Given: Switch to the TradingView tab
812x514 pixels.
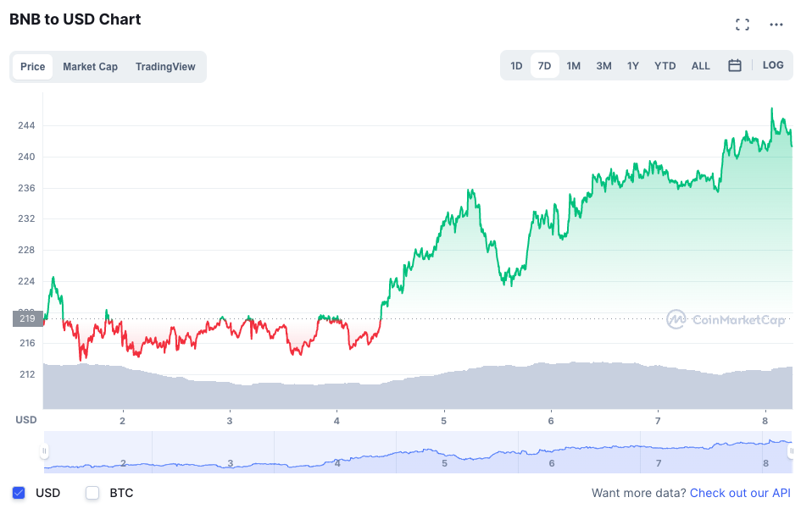Looking at the screenshot, I should coord(165,67).
